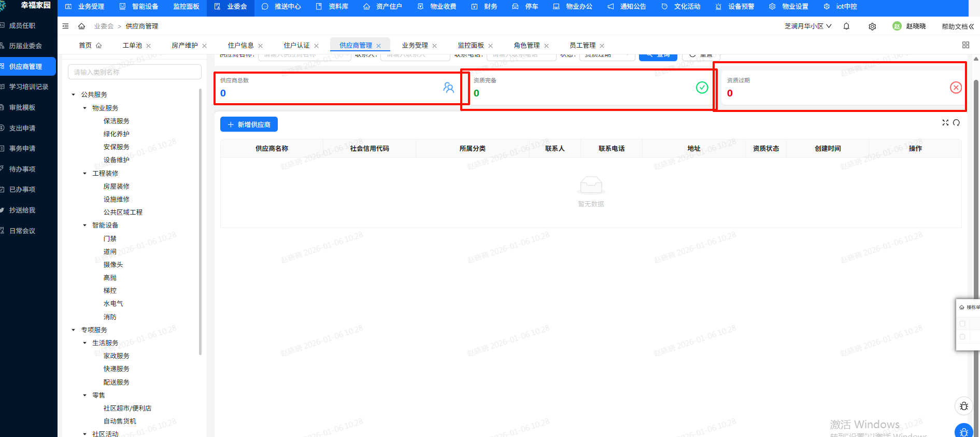Click the sidebar collapse hamburger icon
Viewport: 980px width, 437px height.
pos(65,26)
